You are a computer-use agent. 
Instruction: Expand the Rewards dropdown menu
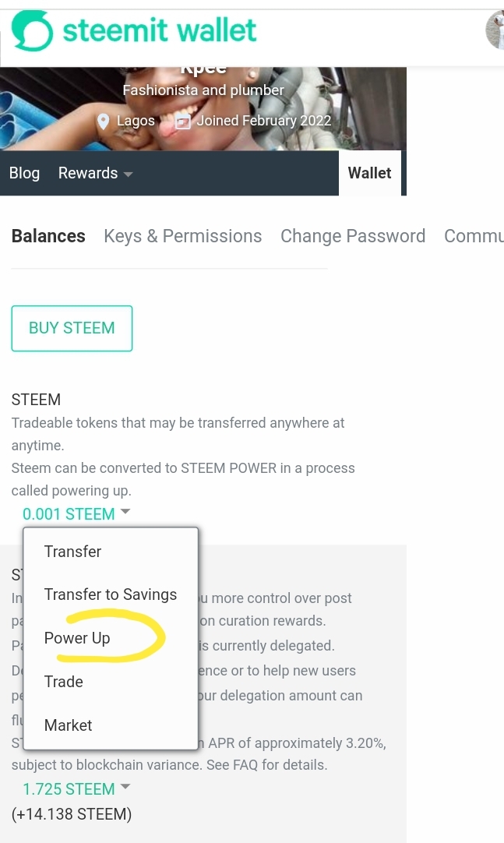coord(95,173)
